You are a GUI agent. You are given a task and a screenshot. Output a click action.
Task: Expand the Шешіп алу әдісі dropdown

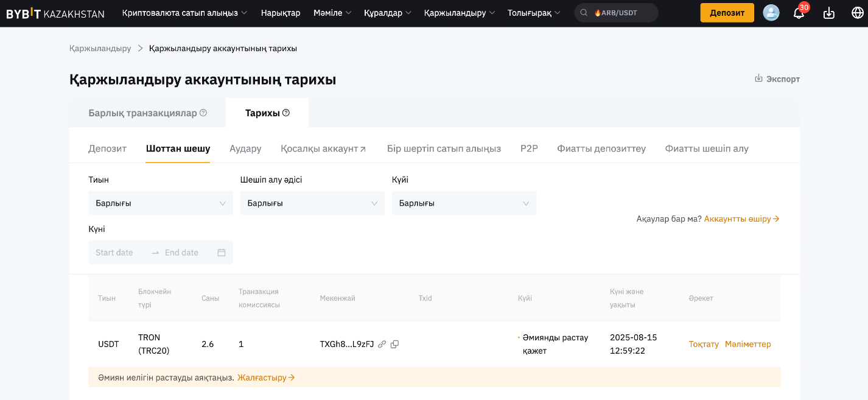[x=312, y=203]
